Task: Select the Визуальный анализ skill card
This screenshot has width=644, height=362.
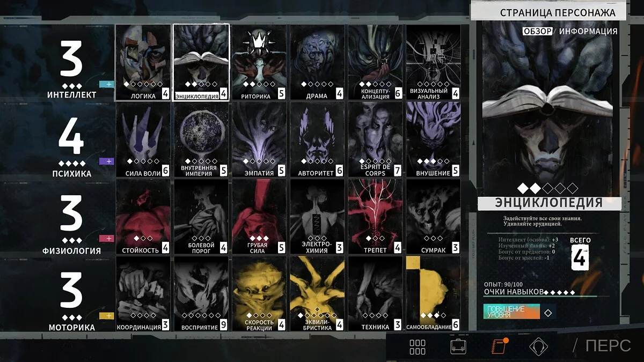Action: tap(433, 62)
